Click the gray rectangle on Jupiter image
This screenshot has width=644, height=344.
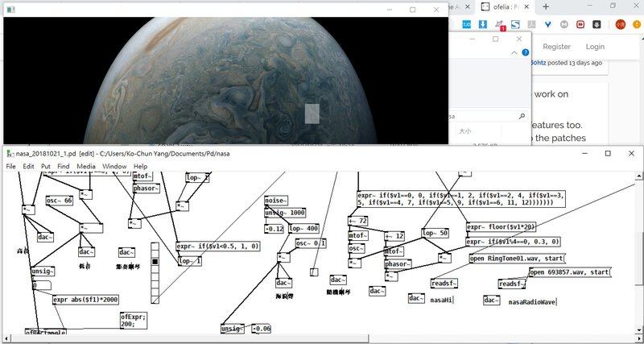pyautogui.click(x=312, y=114)
